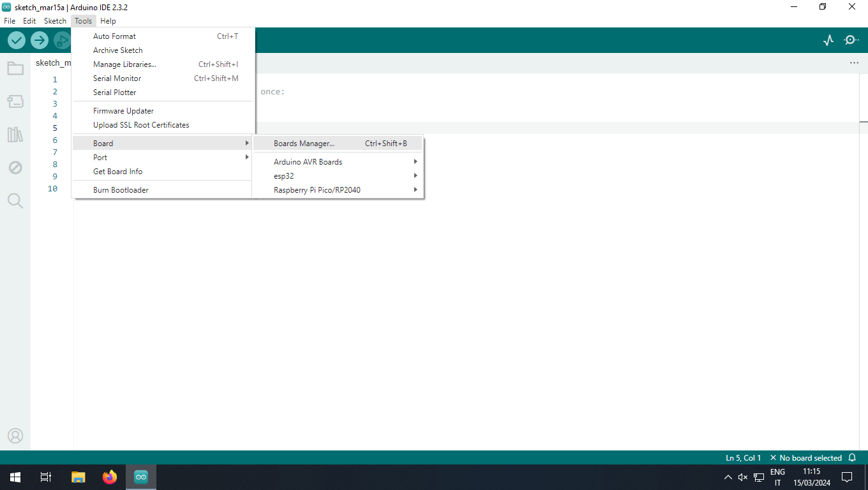The width and height of the screenshot is (868, 490).
Task: Open Task View on taskbar
Action: (46, 477)
